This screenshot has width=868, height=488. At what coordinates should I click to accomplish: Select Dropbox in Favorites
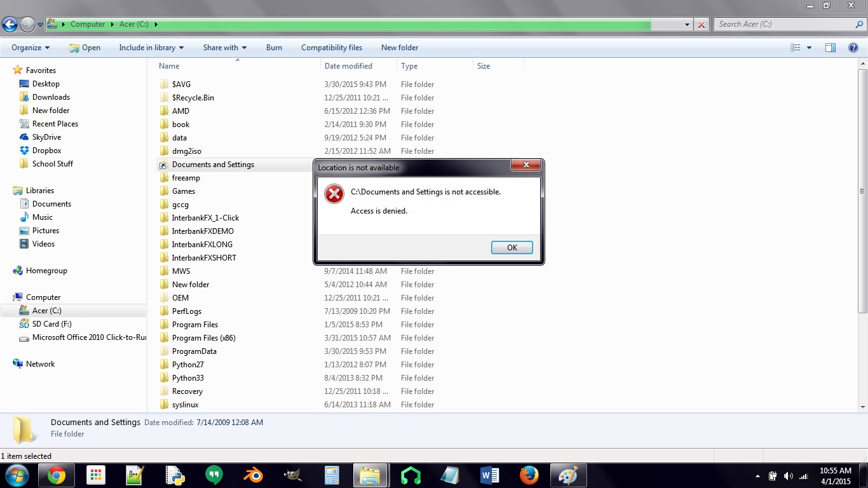[46, 151]
